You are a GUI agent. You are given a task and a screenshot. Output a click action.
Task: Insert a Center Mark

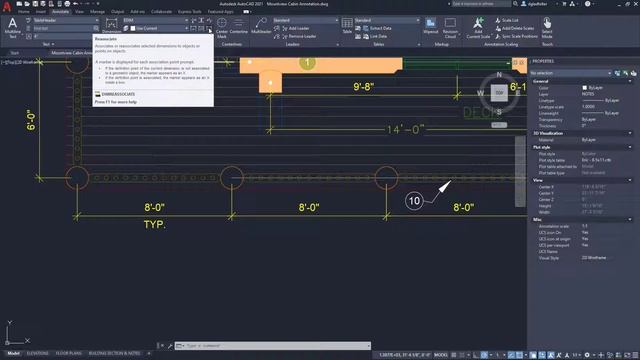tap(222, 28)
